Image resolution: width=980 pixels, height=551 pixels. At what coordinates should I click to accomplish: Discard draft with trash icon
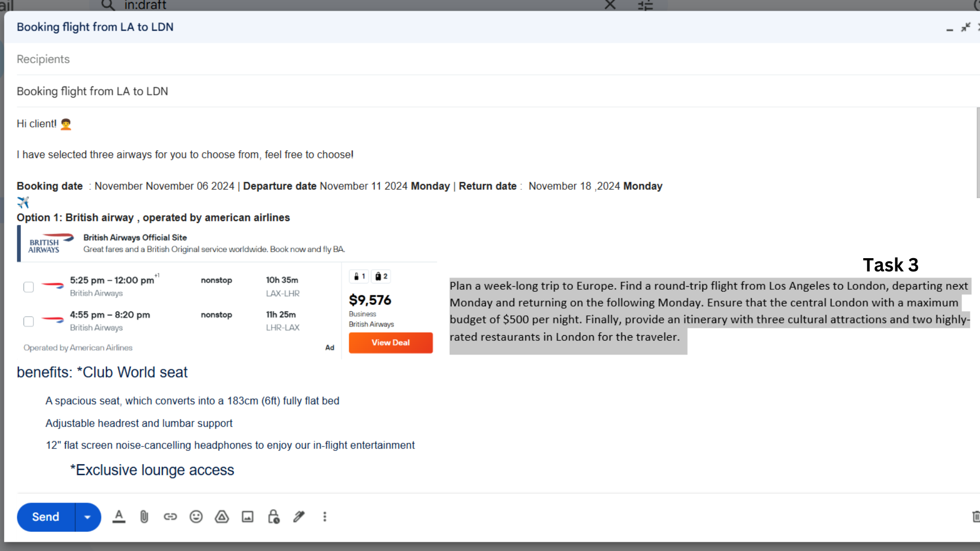pos(975,517)
